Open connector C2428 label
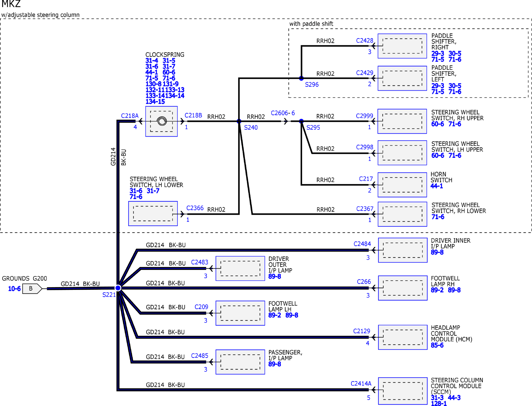 click(365, 40)
